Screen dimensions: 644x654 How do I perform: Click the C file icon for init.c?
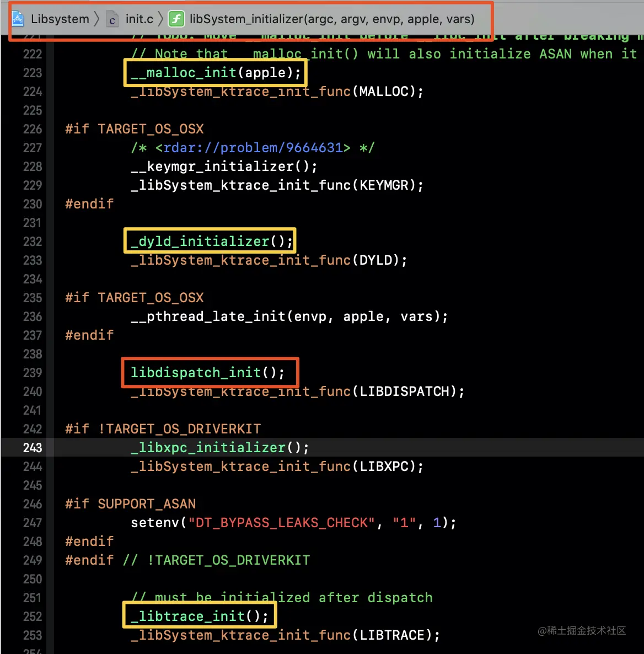(112, 19)
